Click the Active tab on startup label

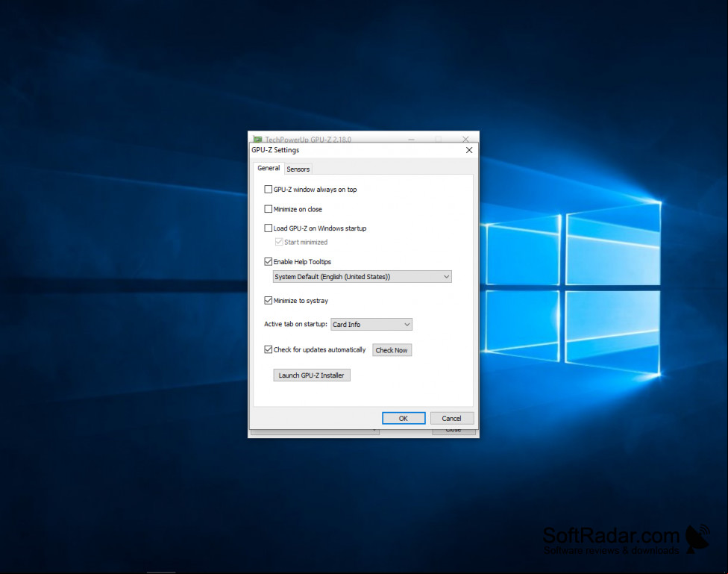(295, 324)
